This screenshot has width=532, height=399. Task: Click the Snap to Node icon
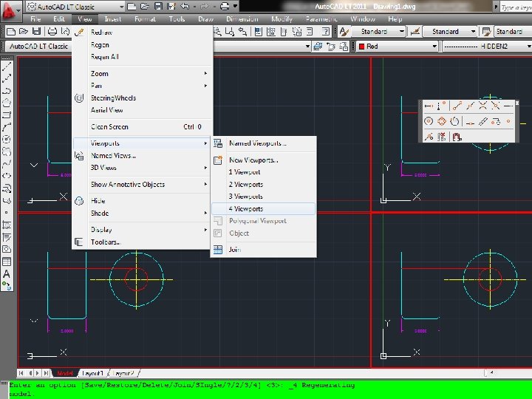508,121
